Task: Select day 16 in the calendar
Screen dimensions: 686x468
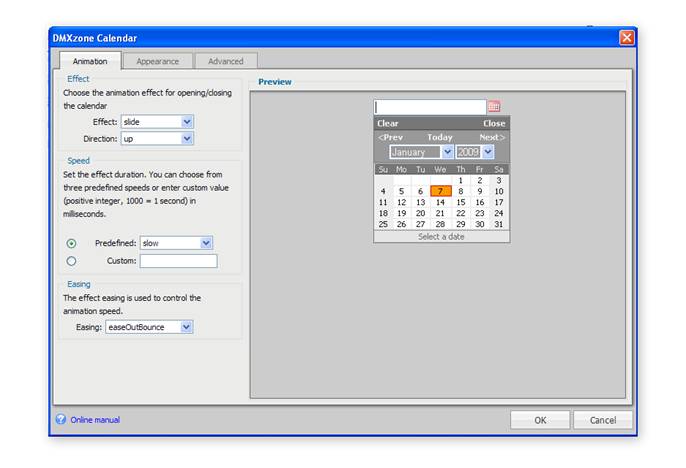Action: [x=480, y=202]
